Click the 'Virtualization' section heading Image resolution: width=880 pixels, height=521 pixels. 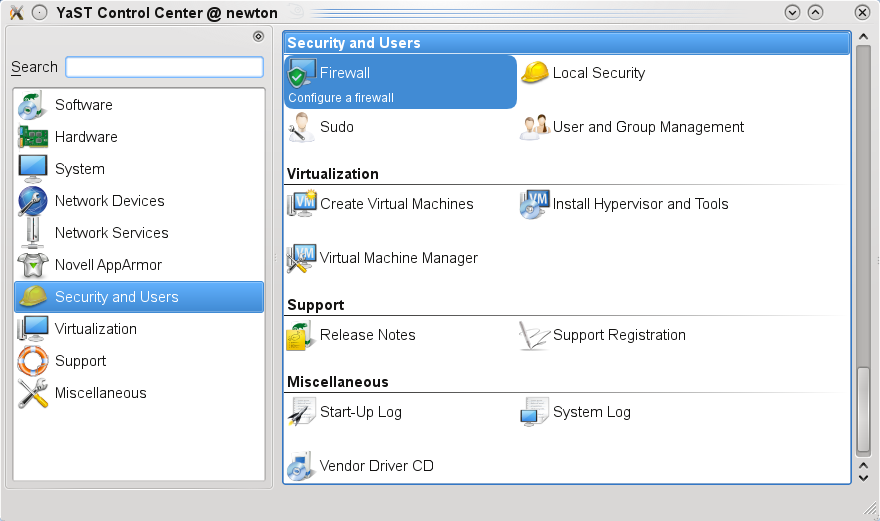click(332, 174)
